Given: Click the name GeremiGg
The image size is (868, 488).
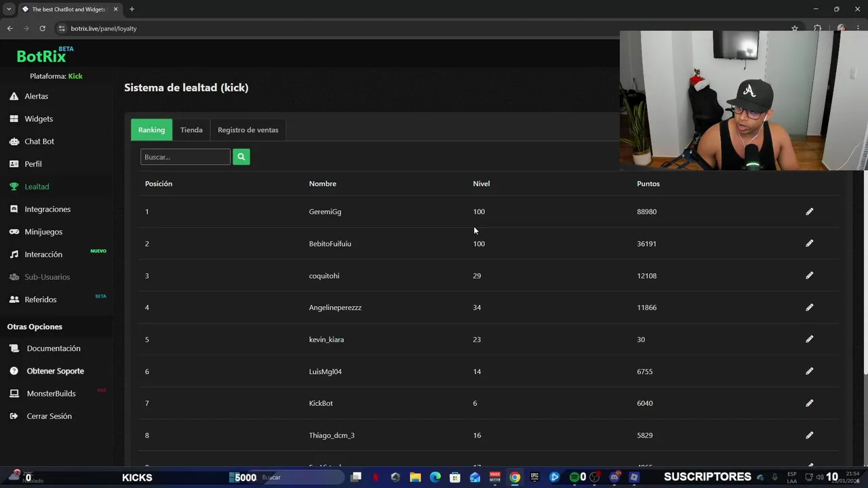Looking at the screenshot, I should tap(325, 211).
